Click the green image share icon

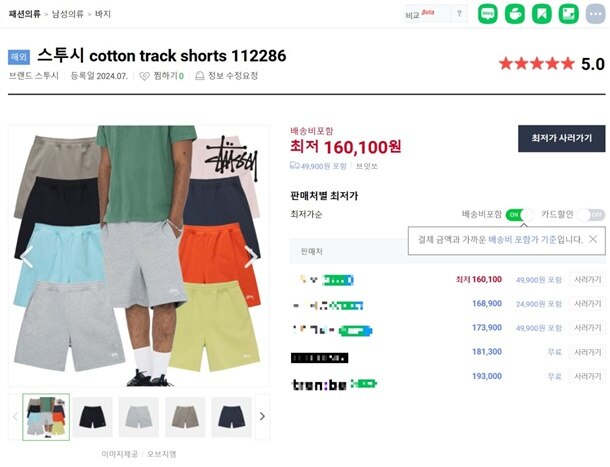point(568,14)
